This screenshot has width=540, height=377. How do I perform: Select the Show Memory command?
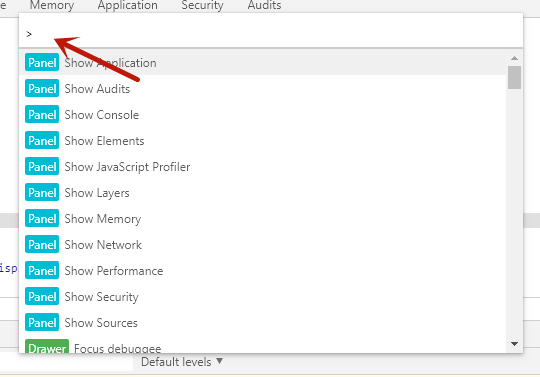(x=262, y=218)
